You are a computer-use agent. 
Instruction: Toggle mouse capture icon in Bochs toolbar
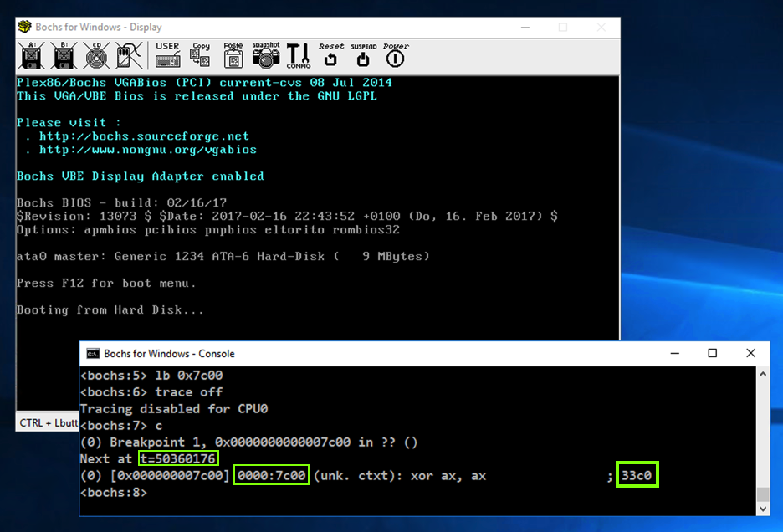click(129, 55)
